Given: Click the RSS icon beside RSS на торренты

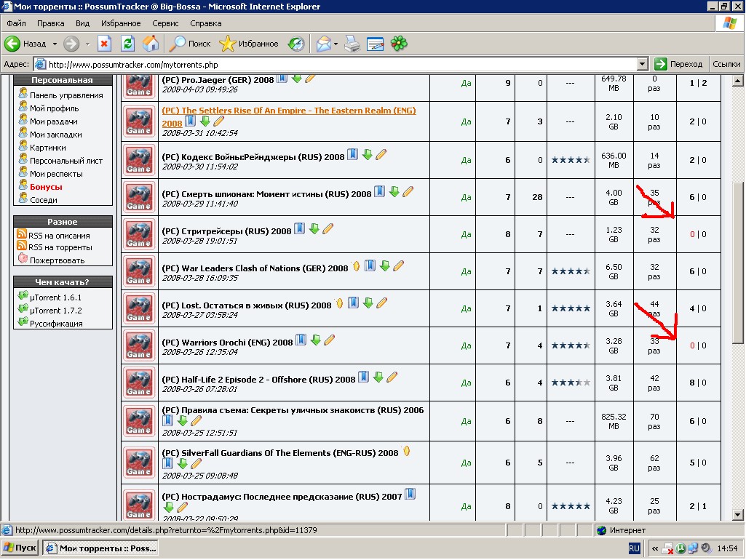Looking at the screenshot, I should click(x=21, y=246).
